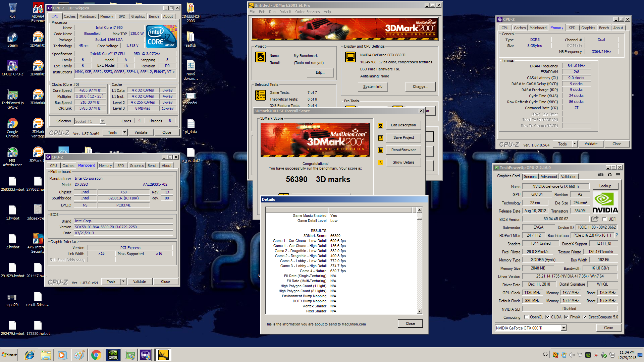Open the Steam desktop shortcut
The height and width of the screenshot is (362, 644).
tap(12, 40)
